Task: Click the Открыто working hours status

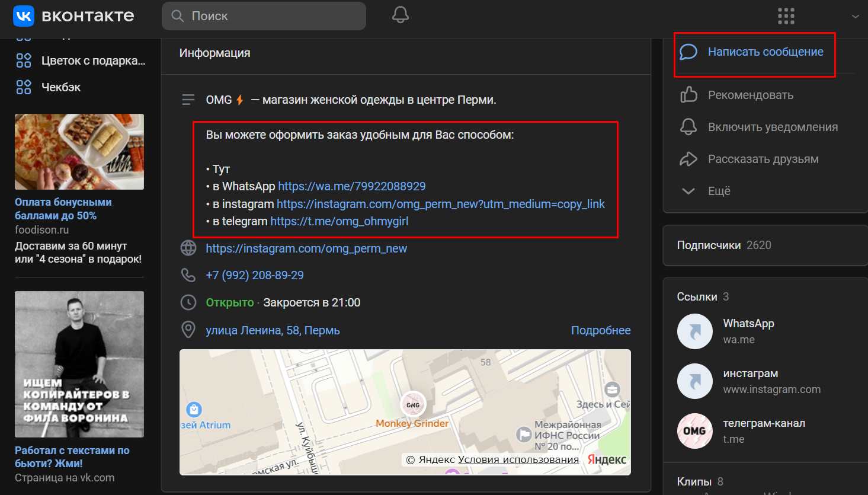Action: pyautogui.click(x=230, y=302)
